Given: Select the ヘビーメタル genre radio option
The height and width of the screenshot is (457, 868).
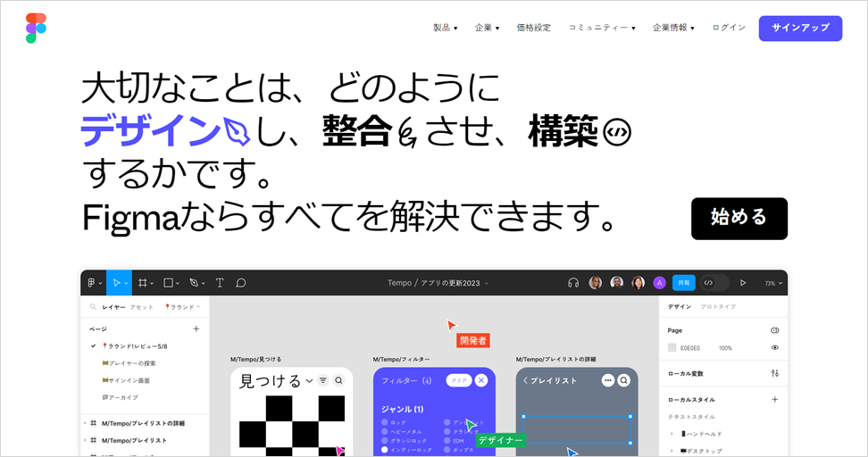Looking at the screenshot, I should tap(385, 431).
